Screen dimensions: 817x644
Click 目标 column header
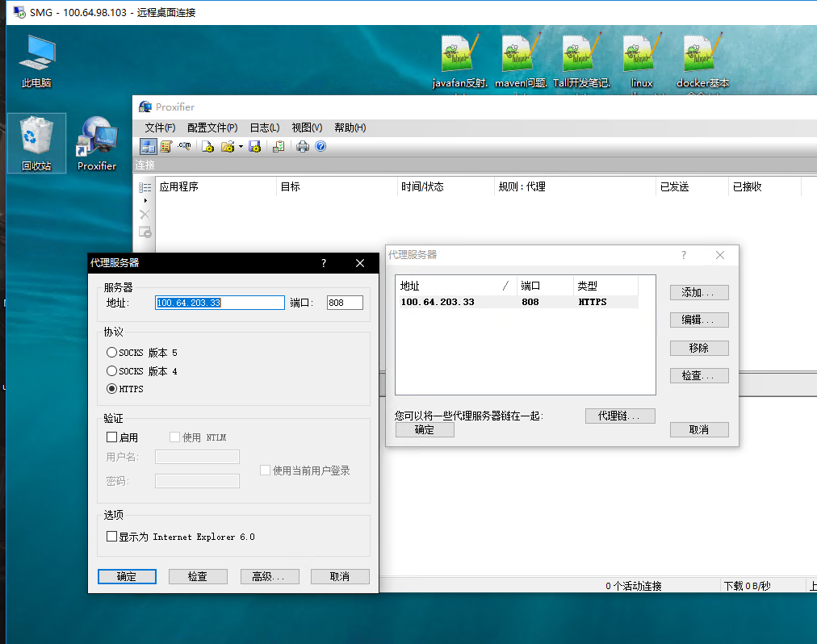(x=337, y=186)
